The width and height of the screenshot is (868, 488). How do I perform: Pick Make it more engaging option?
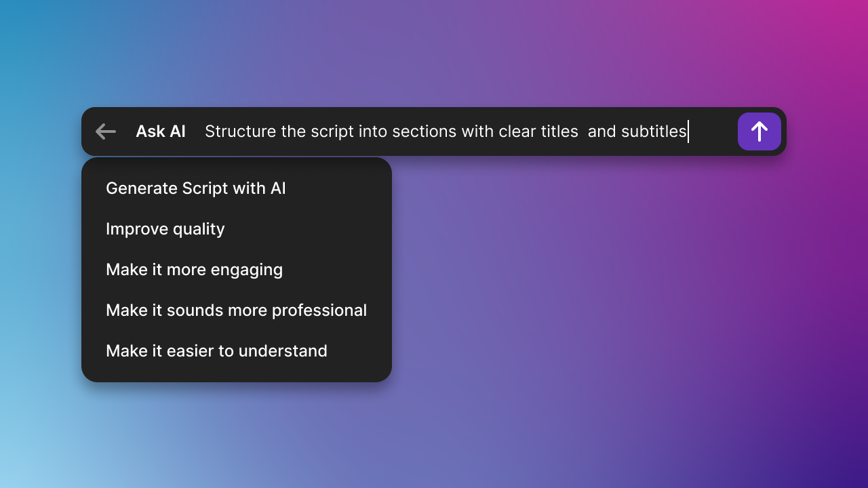pyautogui.click(x=194, y=269)
